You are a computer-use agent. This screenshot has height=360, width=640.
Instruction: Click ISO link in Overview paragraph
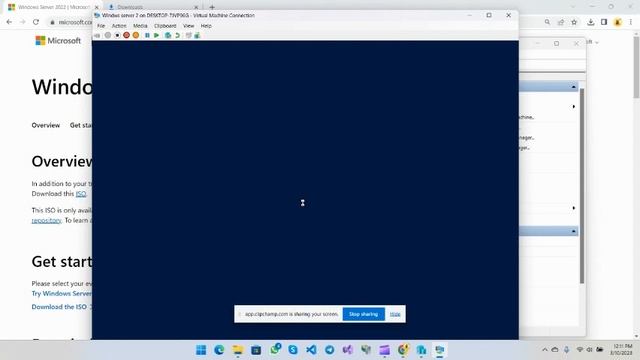point(81,194)
